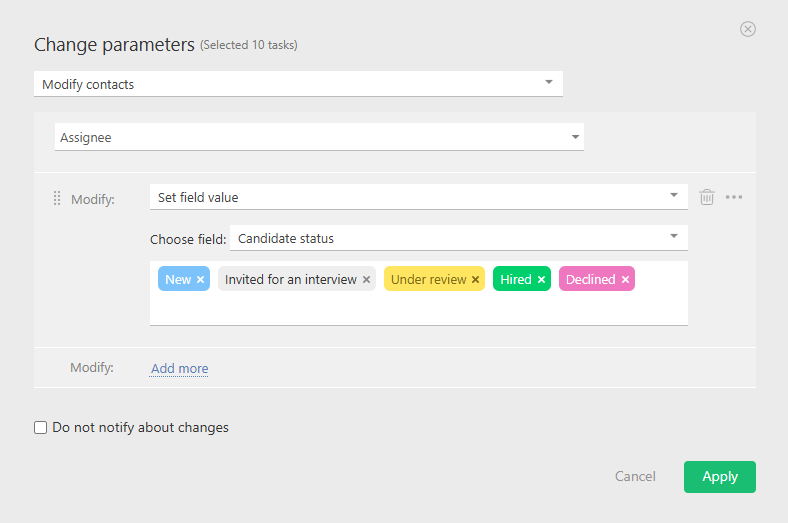This screenshot has height=523, width=788.
Task: Remove the Declined status tag
Action: click(625, 280)
